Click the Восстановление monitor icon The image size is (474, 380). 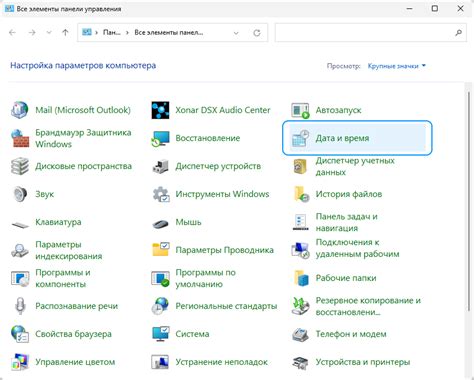[x=160, y=138]
